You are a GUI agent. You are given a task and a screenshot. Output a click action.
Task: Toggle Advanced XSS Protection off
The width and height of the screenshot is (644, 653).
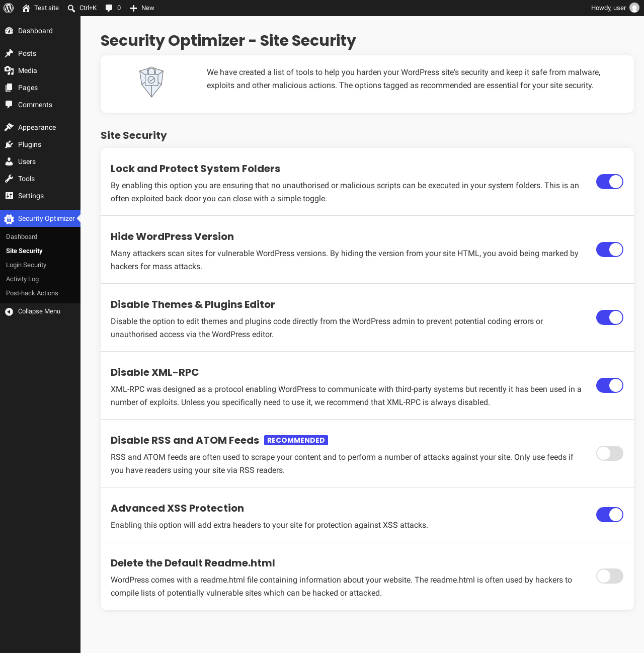click(x=610, y=515)
